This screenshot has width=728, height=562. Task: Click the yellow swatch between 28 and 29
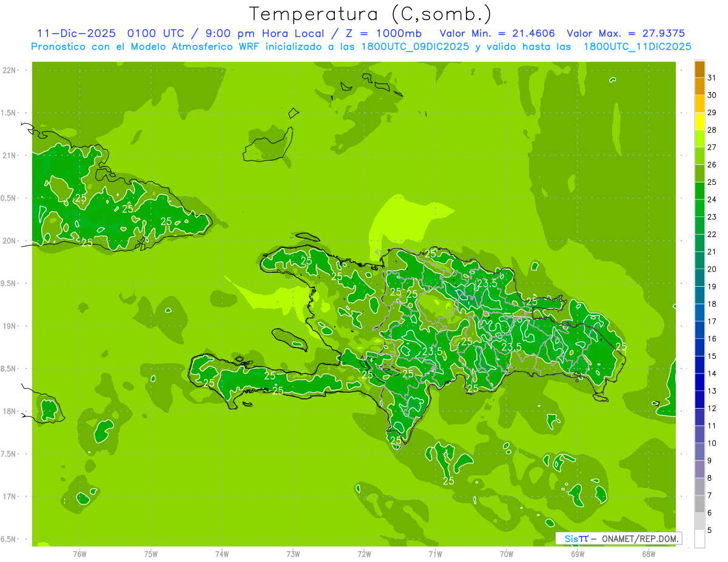pyautogui.click(x=699, y=121)
